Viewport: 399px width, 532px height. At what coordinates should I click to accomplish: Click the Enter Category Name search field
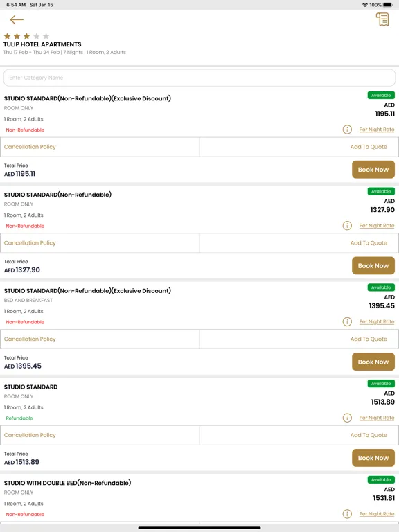(199, 78)
